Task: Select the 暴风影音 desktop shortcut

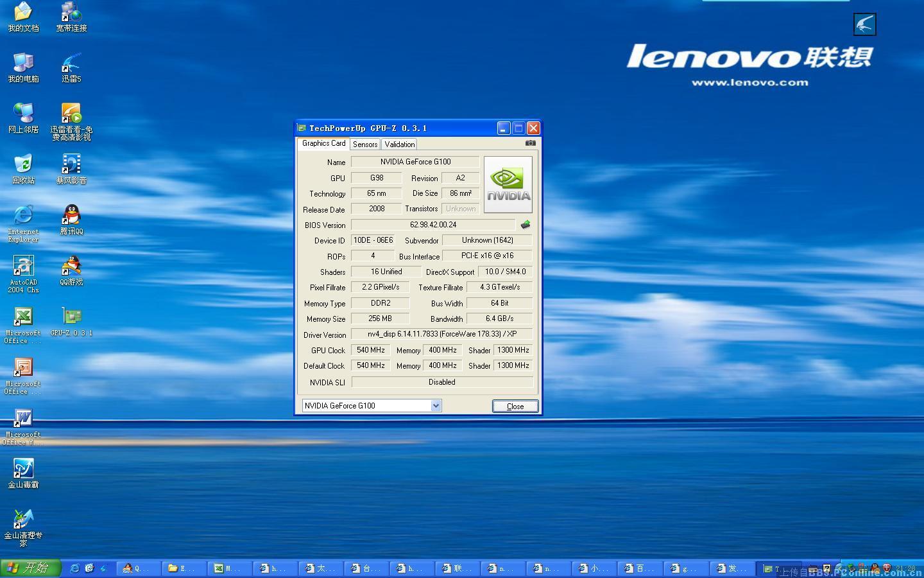Action: 71,169
